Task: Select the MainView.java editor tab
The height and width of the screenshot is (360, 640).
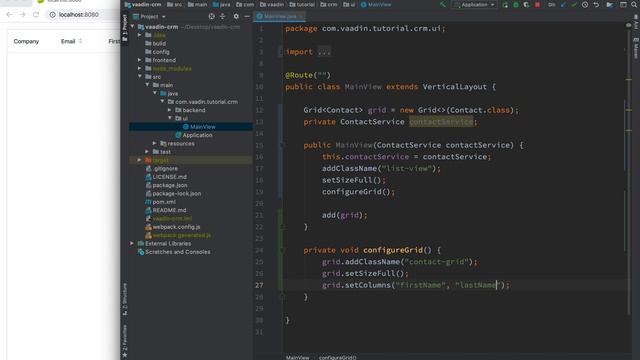Action: click(x=280, y=16)
